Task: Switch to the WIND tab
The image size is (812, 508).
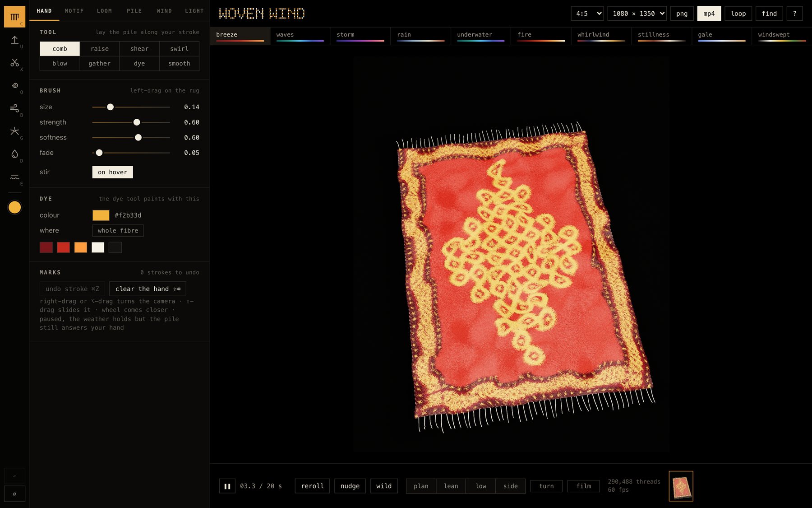Action: pos(164,11)
